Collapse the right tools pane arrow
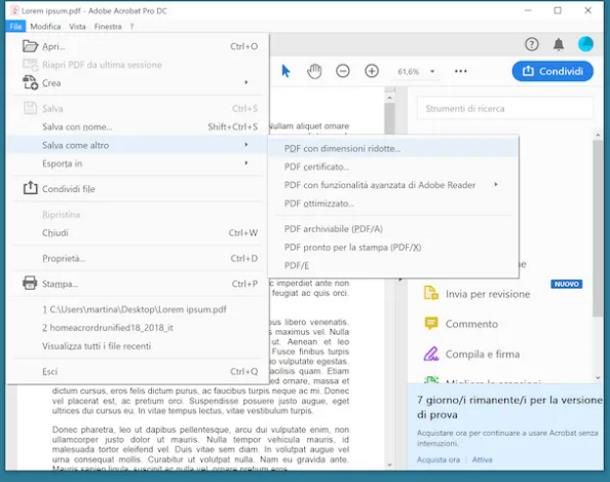The image size is (610, 482). pos(400,279)
